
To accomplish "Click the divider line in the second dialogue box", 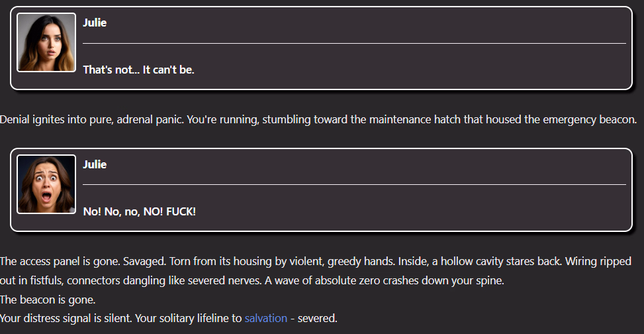I will [354, 184].
